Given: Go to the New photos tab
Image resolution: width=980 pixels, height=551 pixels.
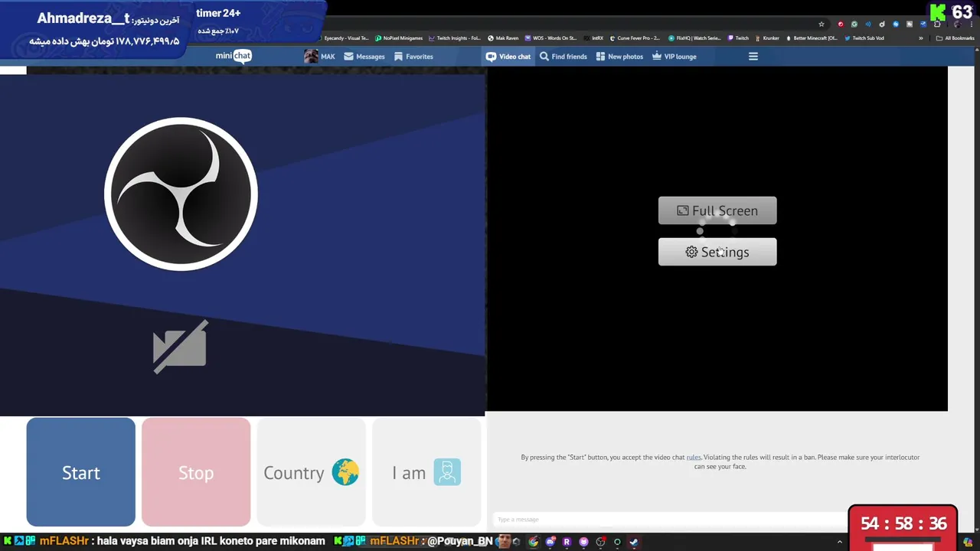Looking at the screenshot, I should pos(619,57).
